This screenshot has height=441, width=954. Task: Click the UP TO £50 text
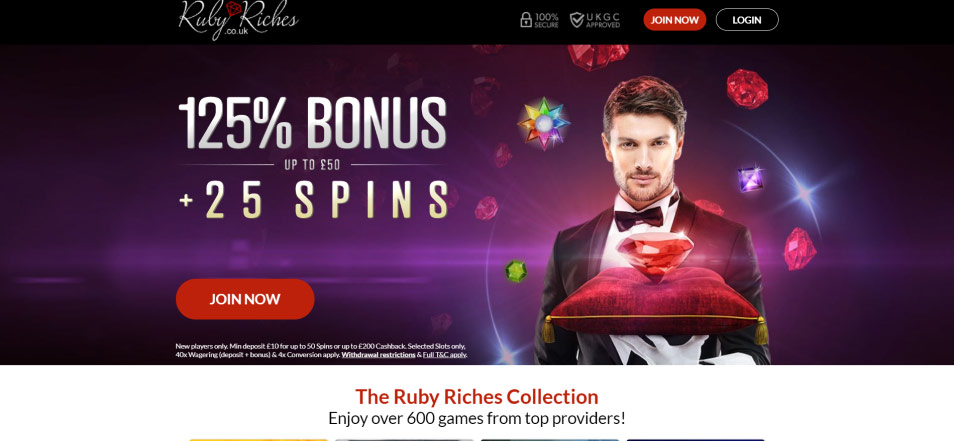312,165
